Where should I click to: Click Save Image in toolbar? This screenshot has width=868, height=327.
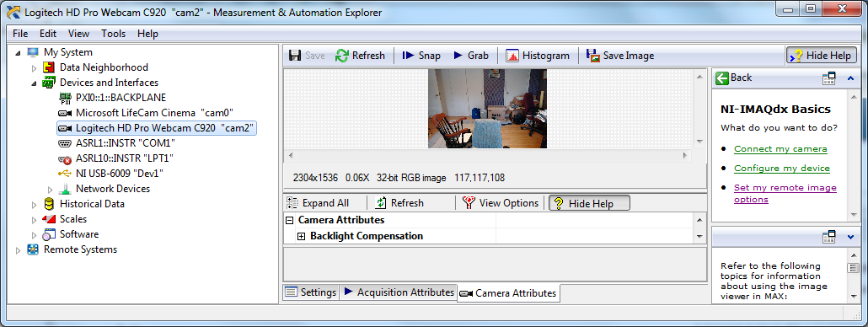[x=620, y=56]
